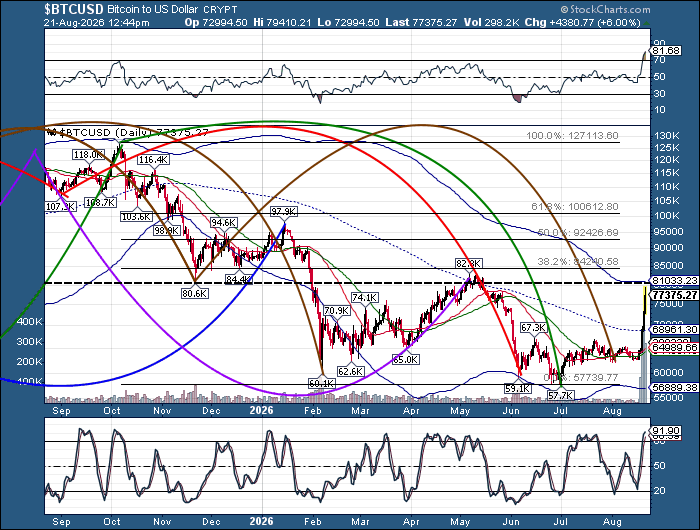Click the 65.0K low annotation
Screen dimensions: 700x530
tap(405, 359)
